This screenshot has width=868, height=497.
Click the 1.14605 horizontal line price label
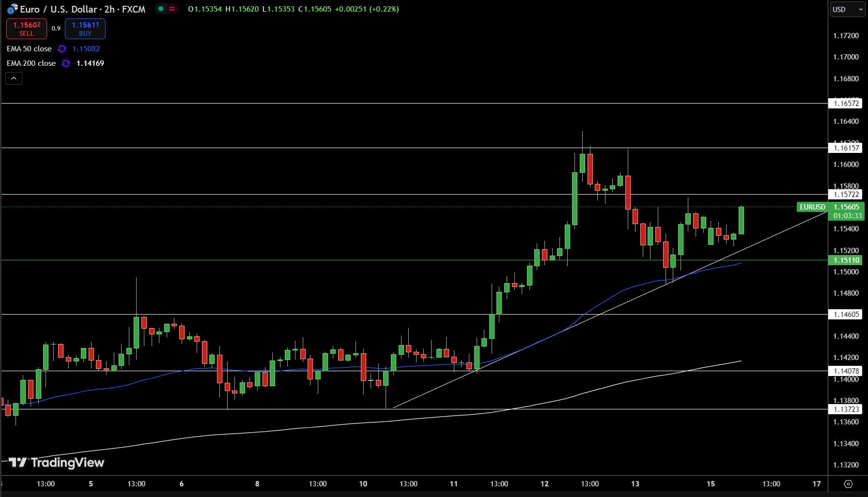tap(846, 314)
